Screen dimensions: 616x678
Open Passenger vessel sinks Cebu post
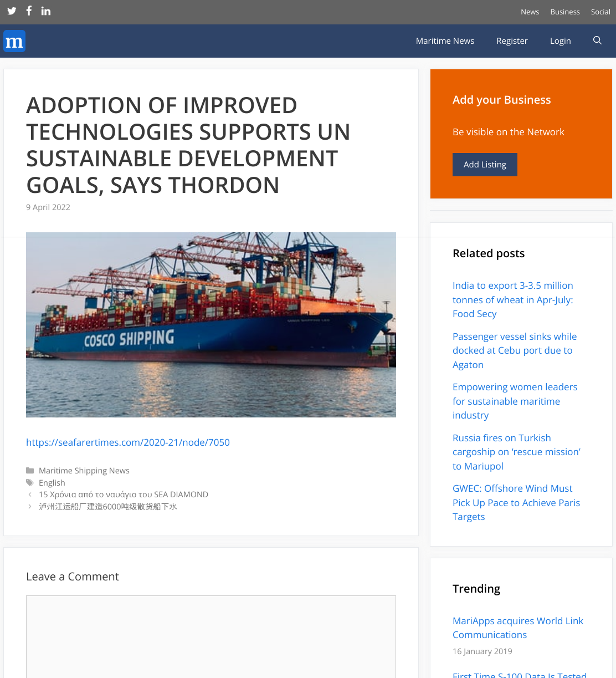click(x=515, y=350)
